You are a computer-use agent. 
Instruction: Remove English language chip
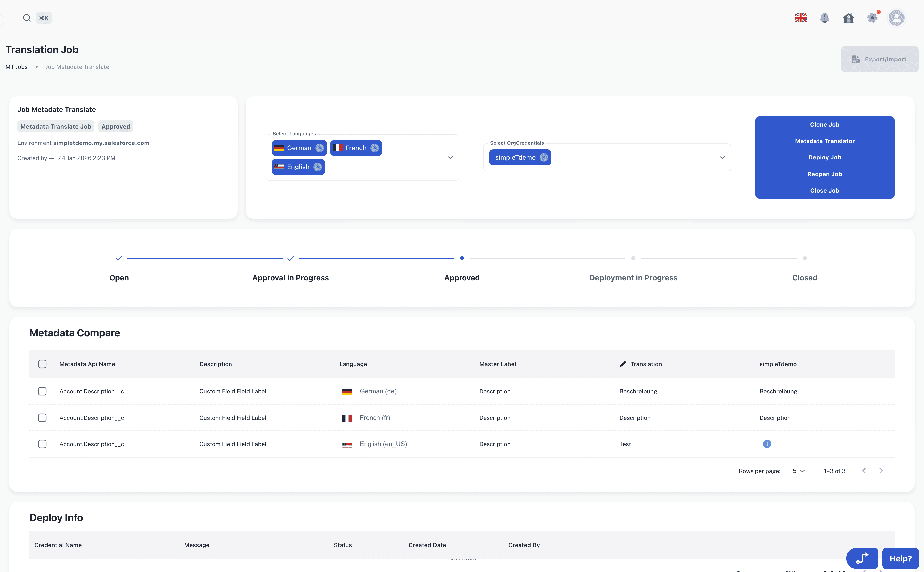(x=318, y=167)
